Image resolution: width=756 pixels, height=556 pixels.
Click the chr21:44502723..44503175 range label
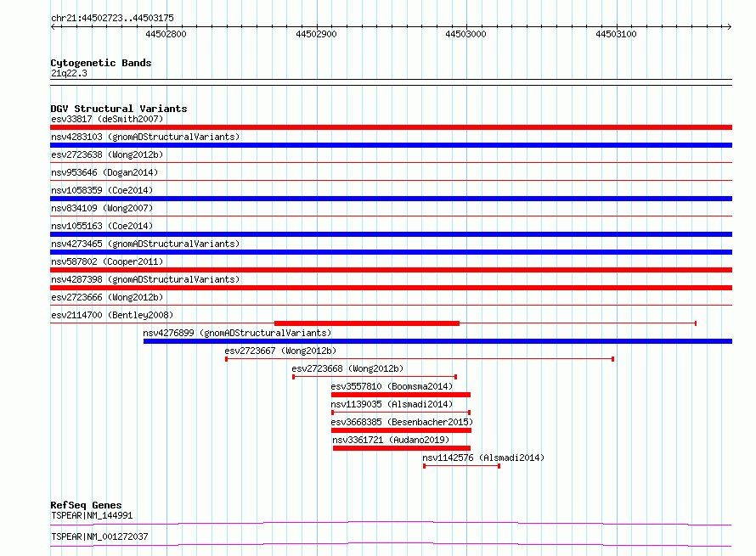pos(112,19)
